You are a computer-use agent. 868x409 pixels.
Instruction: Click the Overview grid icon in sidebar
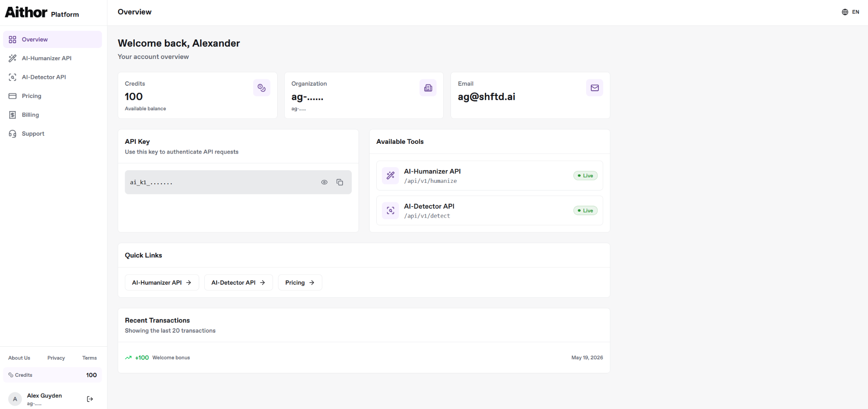tap(12, 39)
